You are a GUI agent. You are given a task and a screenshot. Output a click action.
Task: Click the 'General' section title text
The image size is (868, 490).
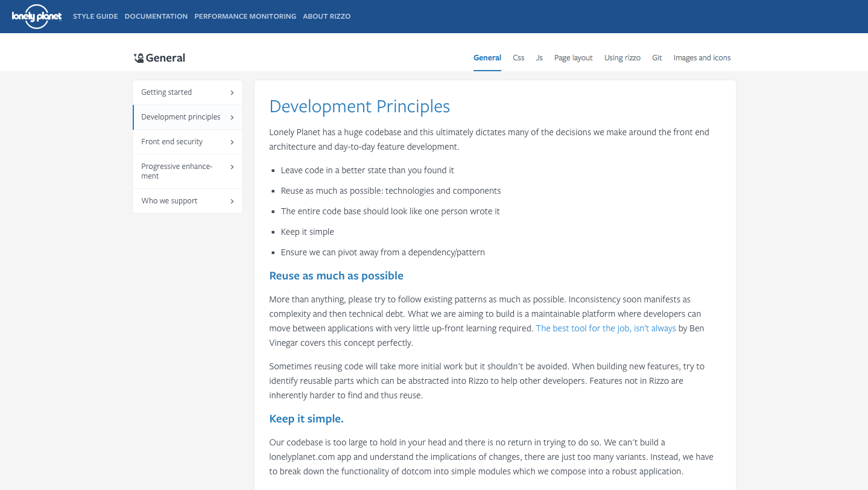(x=165, y=58)
